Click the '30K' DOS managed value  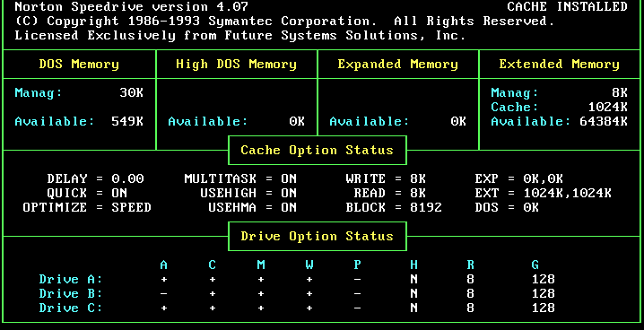[x=132, y=92]
